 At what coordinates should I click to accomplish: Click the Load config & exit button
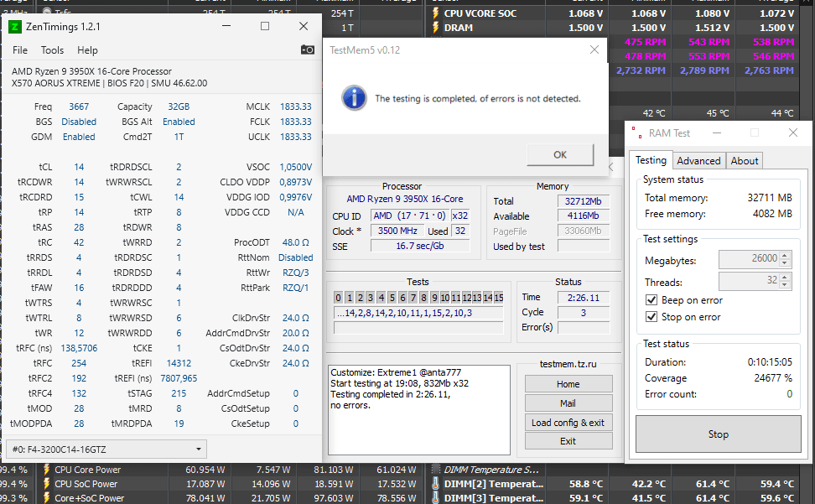click(x=568, y=423)
